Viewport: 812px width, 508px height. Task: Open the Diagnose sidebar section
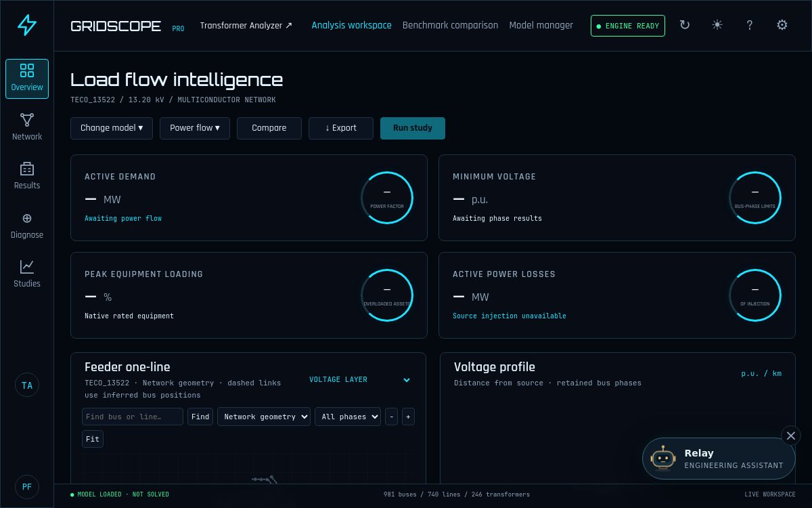pos(27,226)
